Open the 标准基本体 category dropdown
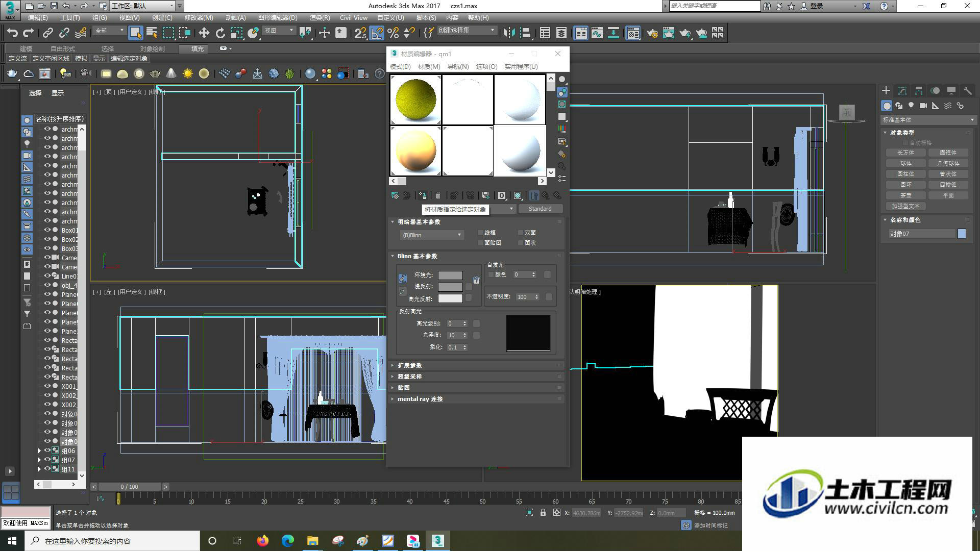The image size is (980, 552). (x=928, y=120)
